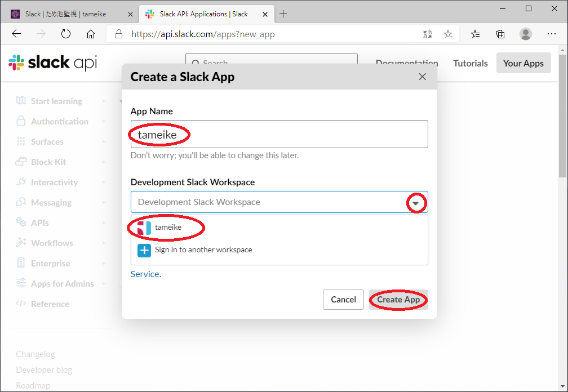Go to browser home page icon
Image resolution: width=568 pixels, height=392 pixels.
tap(91, 34)
